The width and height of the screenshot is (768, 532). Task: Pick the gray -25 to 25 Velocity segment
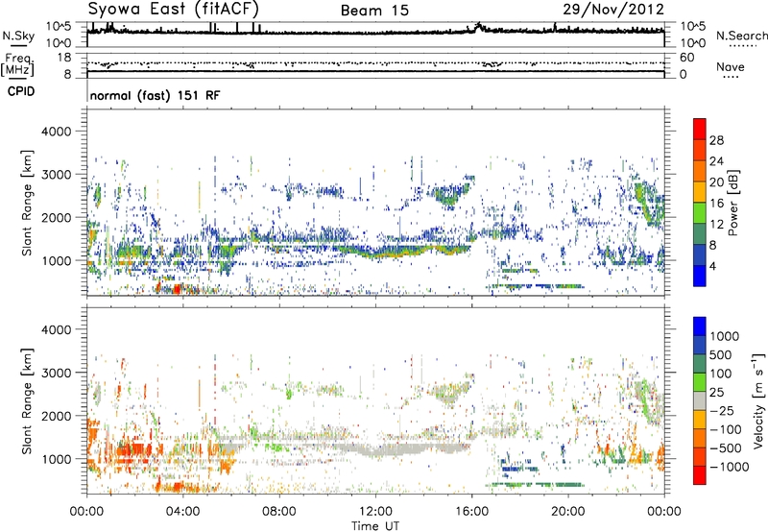tap(700, 400)
